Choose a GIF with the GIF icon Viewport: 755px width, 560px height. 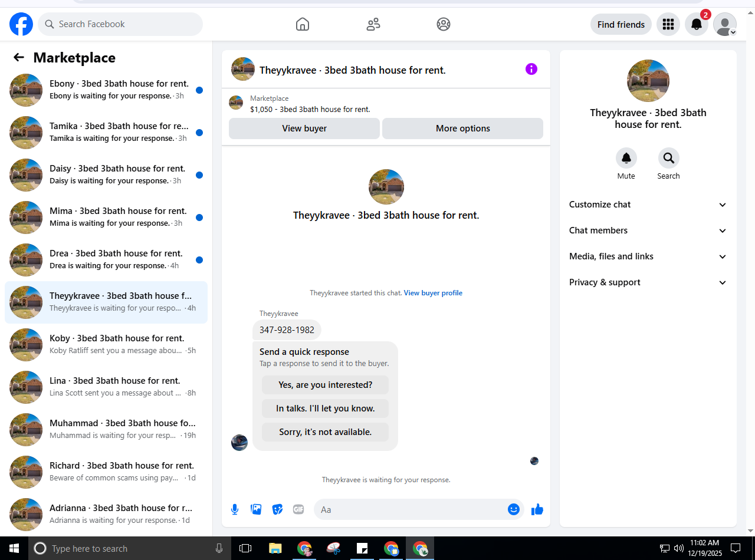[x=298, y=509]
